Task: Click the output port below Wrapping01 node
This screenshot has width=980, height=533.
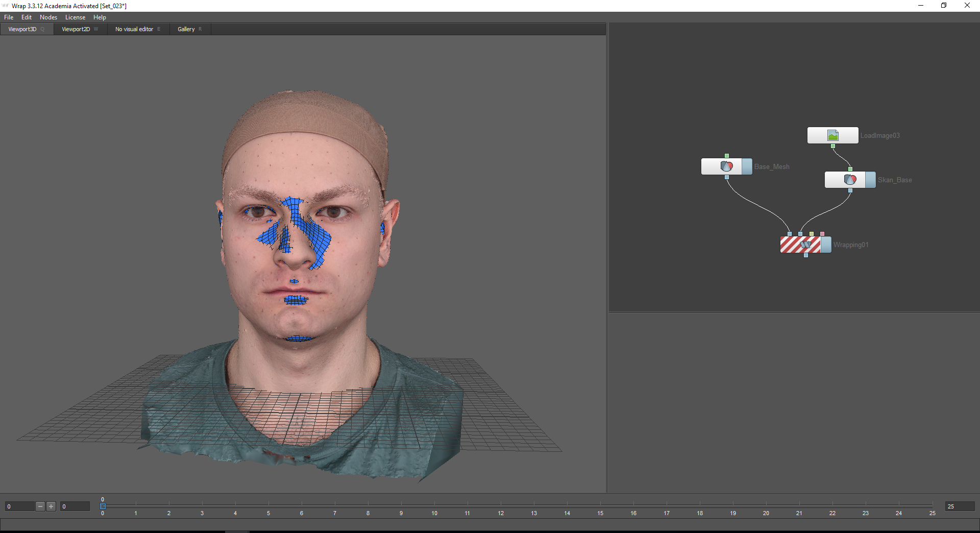Action: pos(806,255)
